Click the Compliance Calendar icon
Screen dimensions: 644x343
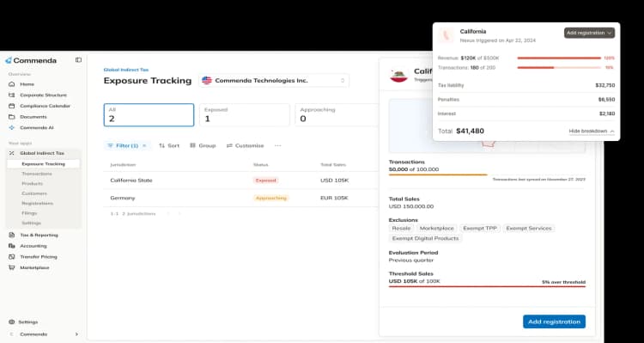point(11,106)
